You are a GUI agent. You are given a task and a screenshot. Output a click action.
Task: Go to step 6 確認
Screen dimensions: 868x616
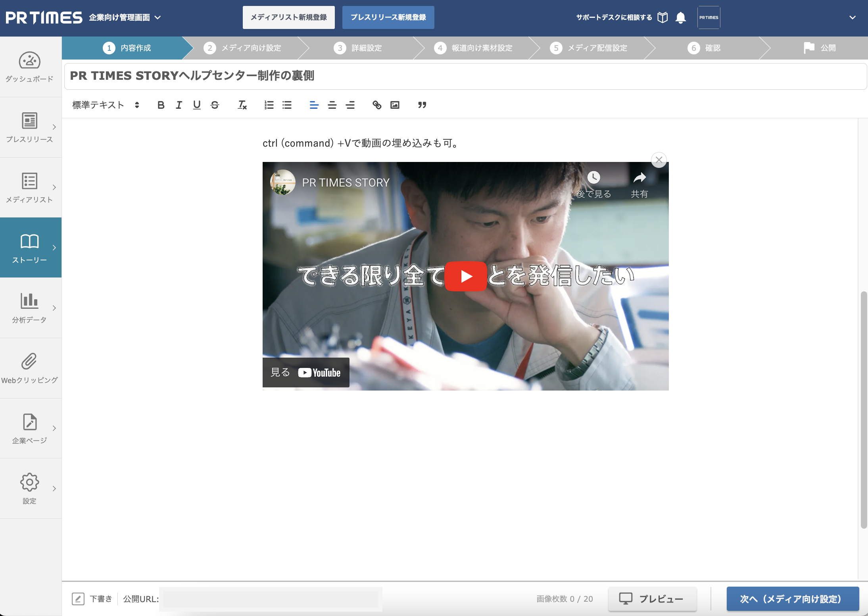pos(704,48)
